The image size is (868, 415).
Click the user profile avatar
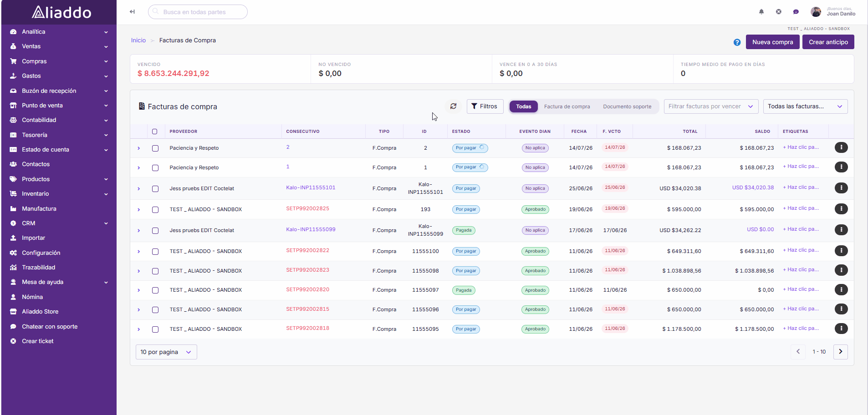(816, 12)
